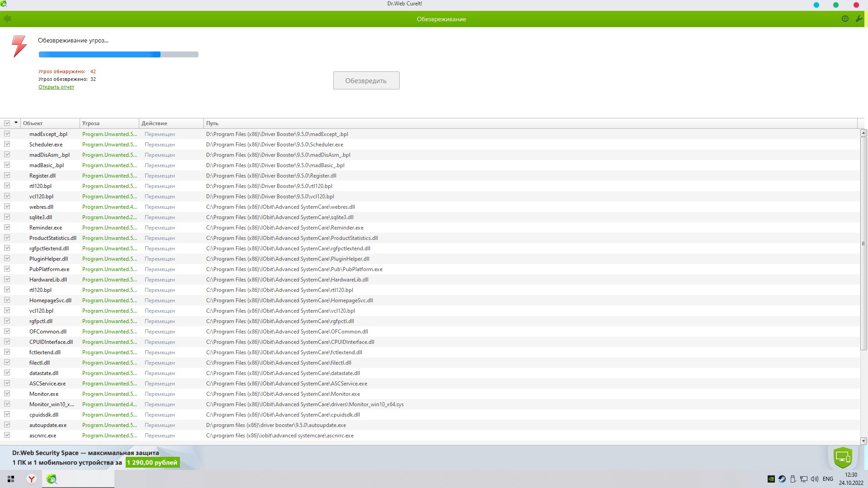Click the language/globe icon top right
This screenshot has width=868, height=488.
point(845,19)
